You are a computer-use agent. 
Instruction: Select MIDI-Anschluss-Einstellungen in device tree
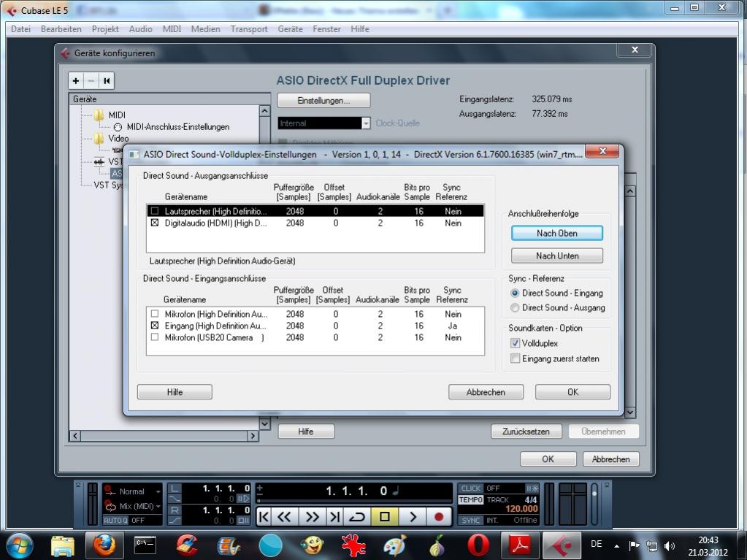(177, 126)
